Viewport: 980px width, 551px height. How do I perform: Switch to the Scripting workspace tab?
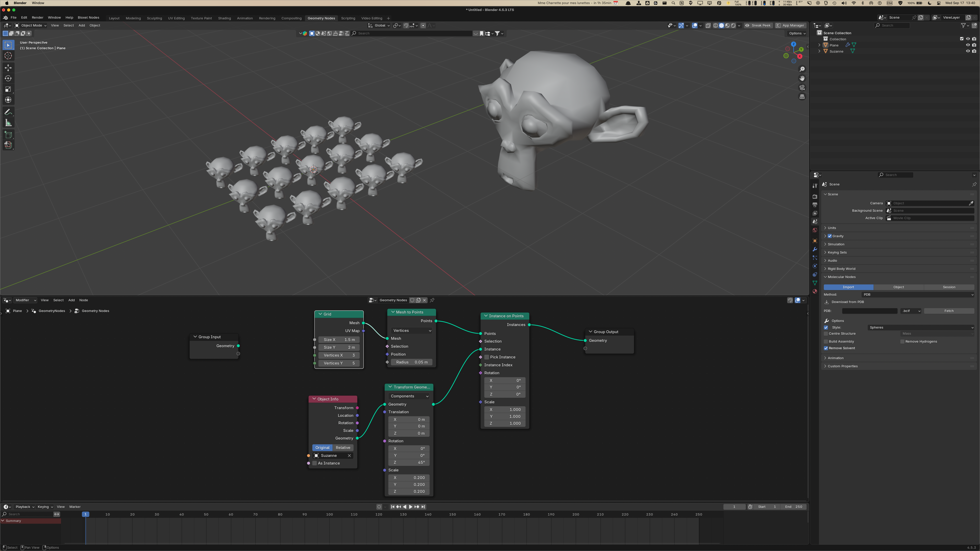coord(348,18)
